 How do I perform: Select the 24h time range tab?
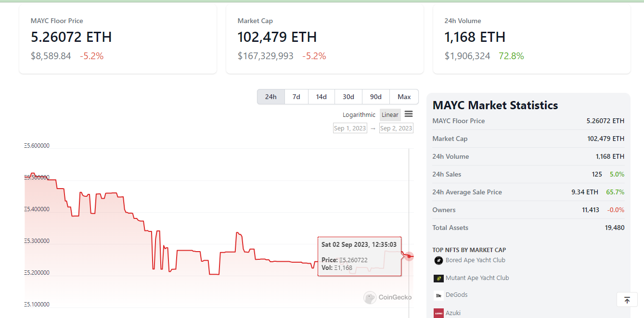click(271, 97)
